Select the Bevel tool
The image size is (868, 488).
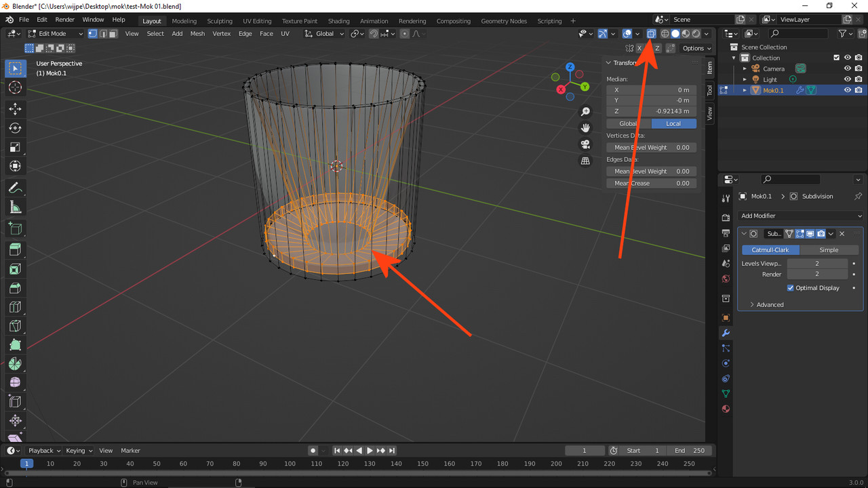pos(16,288)
